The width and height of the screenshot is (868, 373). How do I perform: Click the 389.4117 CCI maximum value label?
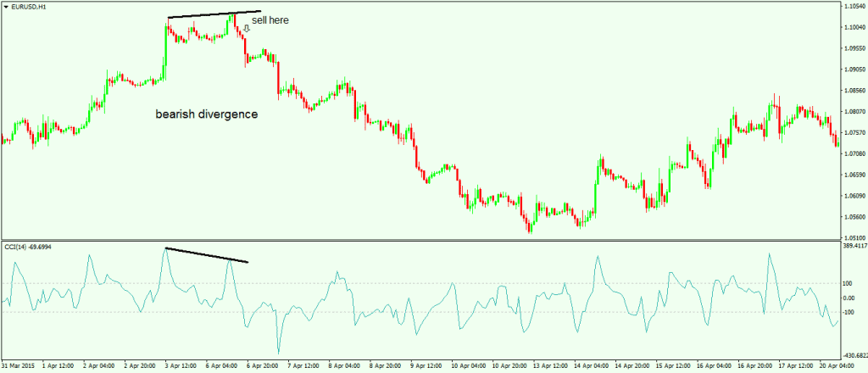[852, 246]
